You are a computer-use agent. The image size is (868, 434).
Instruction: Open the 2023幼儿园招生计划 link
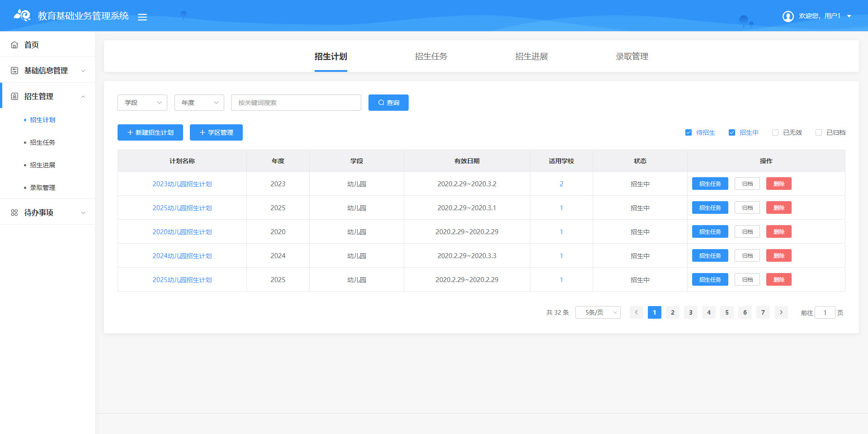182,184
